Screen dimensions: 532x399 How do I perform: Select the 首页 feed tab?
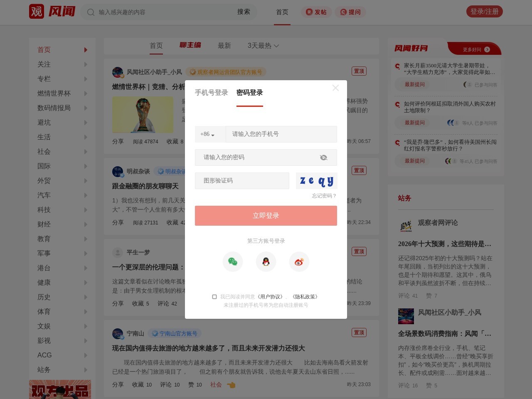coord(156,46)
